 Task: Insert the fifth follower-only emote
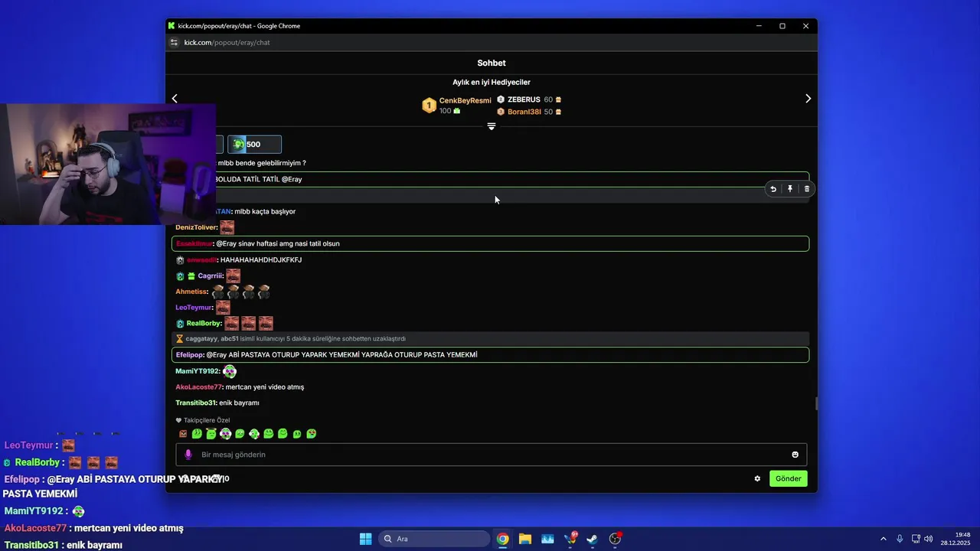coord(240,434)
